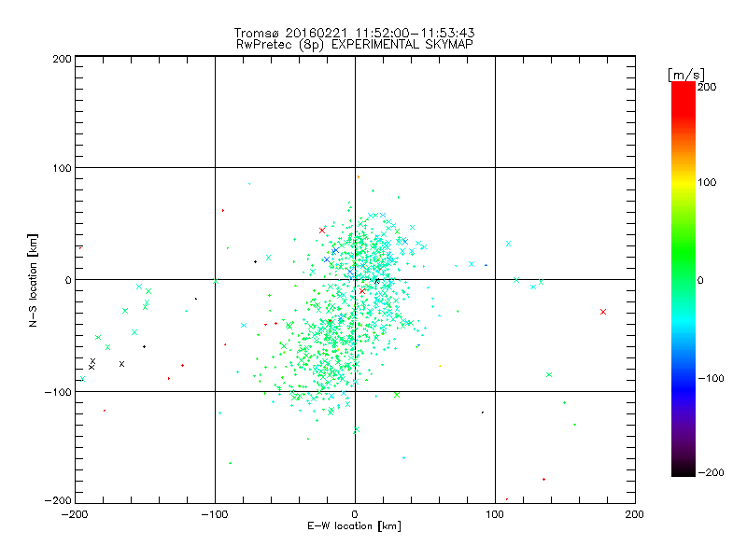Click the colorbar "100" label near yellow
The image size is (747, 560).
(707, 182)
